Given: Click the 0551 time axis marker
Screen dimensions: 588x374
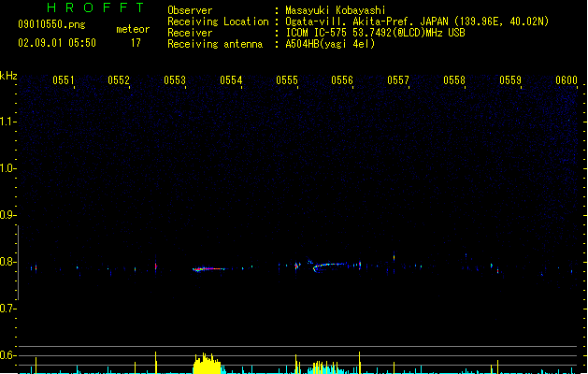Looking at the screenshot, I should [x=64, y=80].
